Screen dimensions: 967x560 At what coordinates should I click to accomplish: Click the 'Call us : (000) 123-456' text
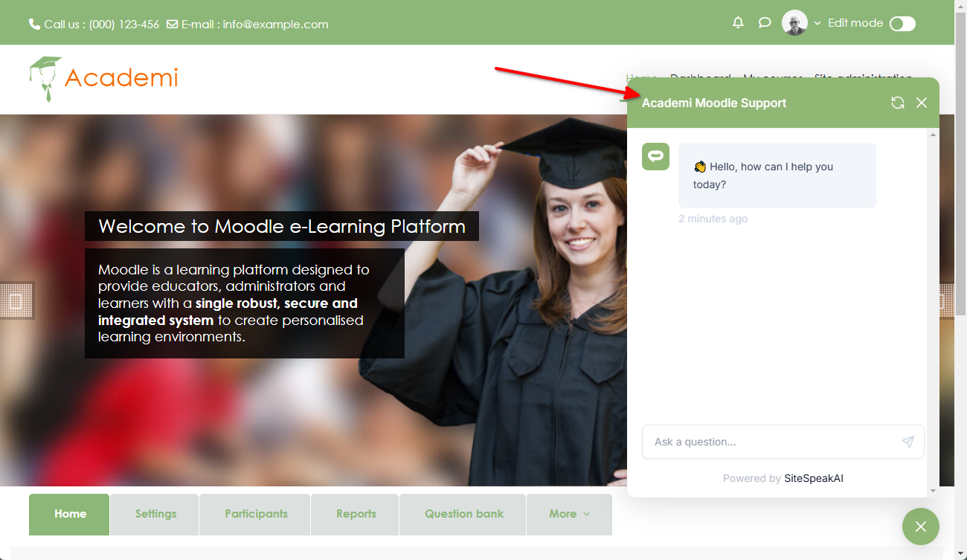tap(101, 24)
